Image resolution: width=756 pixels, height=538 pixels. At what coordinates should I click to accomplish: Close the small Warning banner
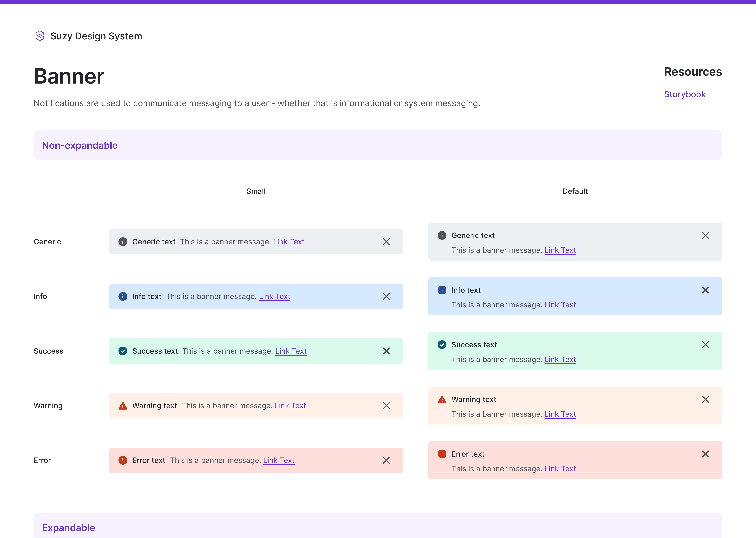click(x=386, y=406)
